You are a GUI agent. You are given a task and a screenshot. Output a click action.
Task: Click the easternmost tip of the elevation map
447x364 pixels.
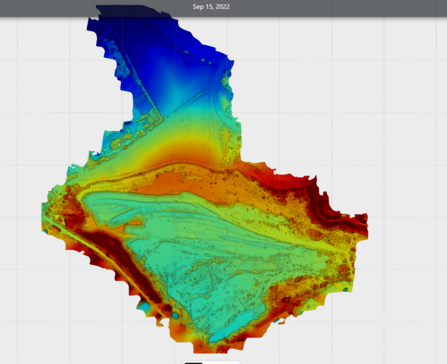(367, 223)
